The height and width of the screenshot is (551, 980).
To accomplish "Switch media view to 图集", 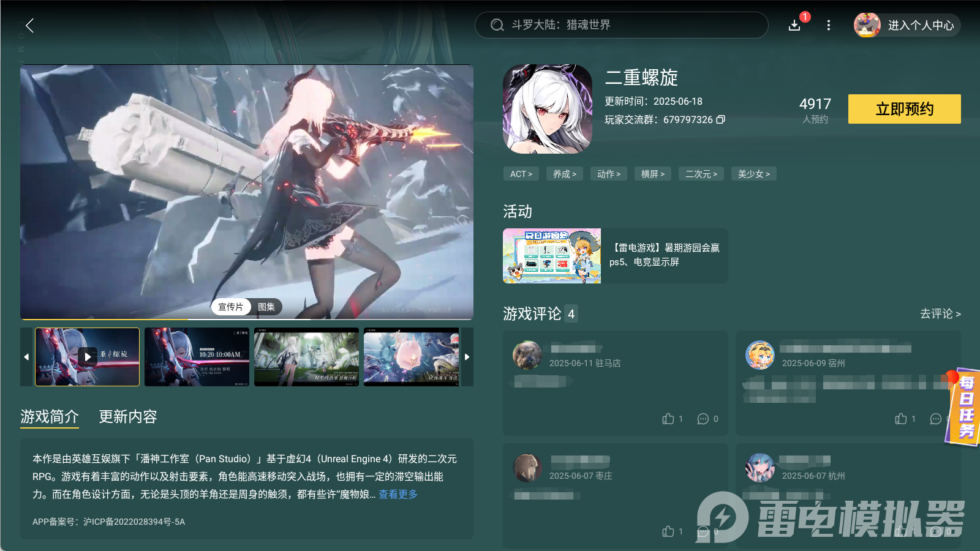I will pyautogui.click(x=266, y=307).
